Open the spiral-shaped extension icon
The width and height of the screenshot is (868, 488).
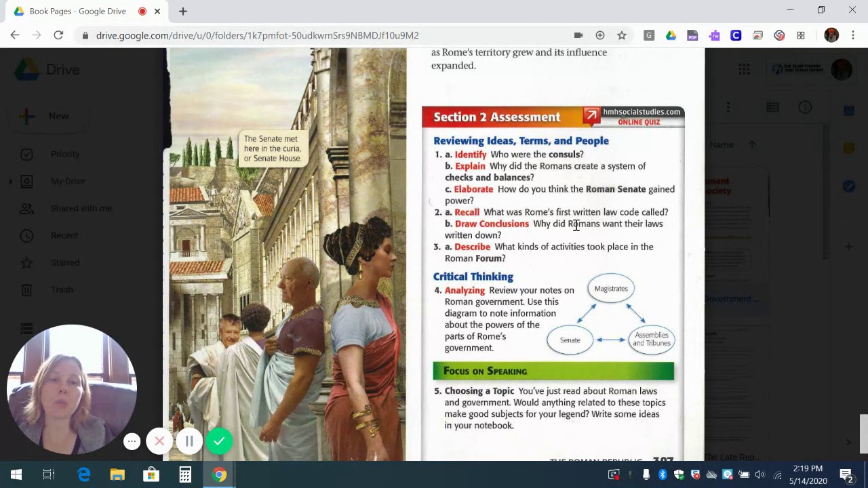pos(779,35)
